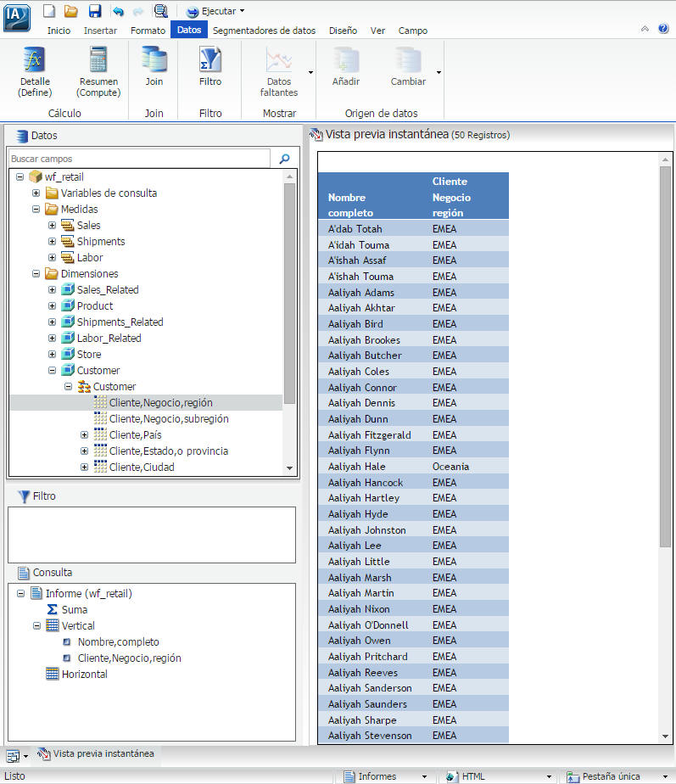
Task: Select the Horizontal query node
Action: pyautogui.click(x=85, y=674)
